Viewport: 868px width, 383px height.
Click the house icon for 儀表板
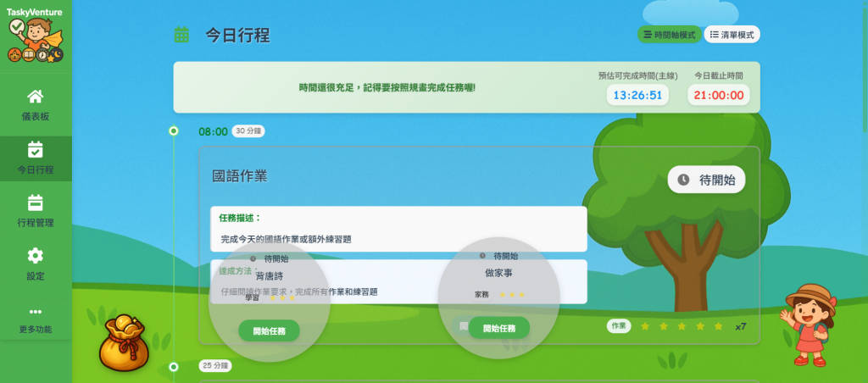click(x=36, y=97)
